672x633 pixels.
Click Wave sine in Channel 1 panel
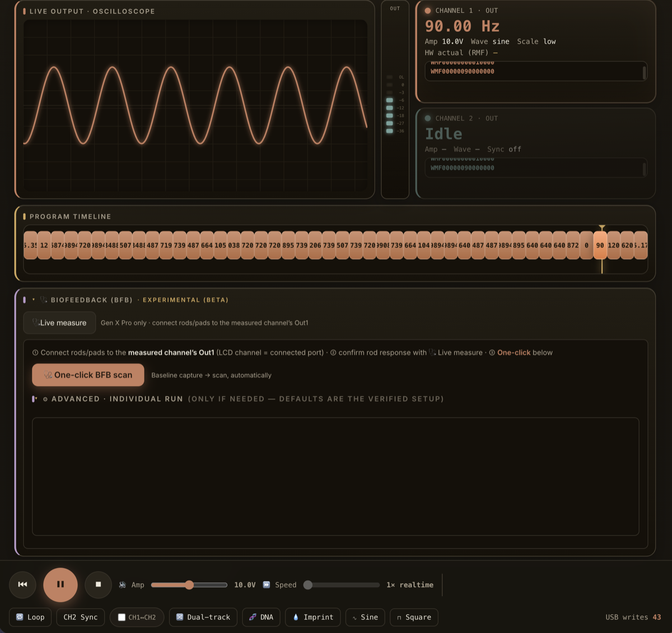pos(490,41)
